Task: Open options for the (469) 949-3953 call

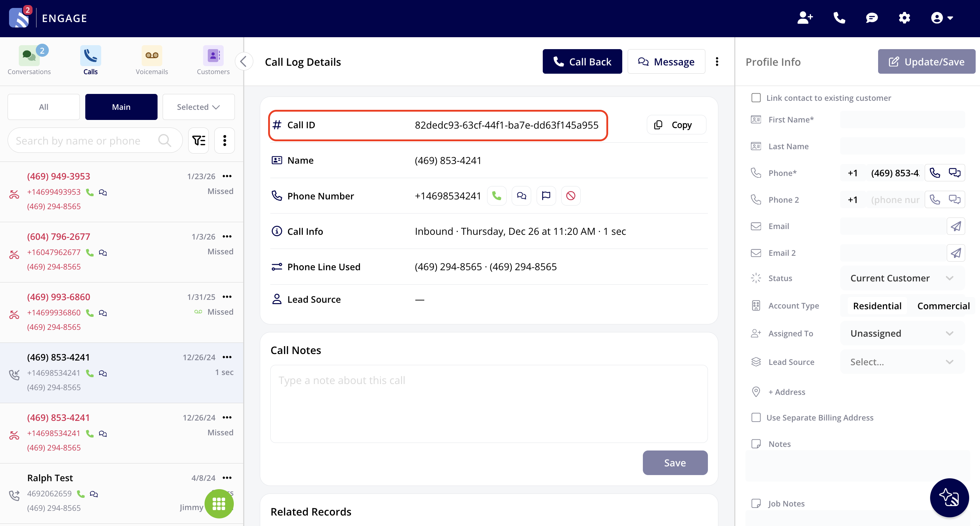Action: pos(227,176)
